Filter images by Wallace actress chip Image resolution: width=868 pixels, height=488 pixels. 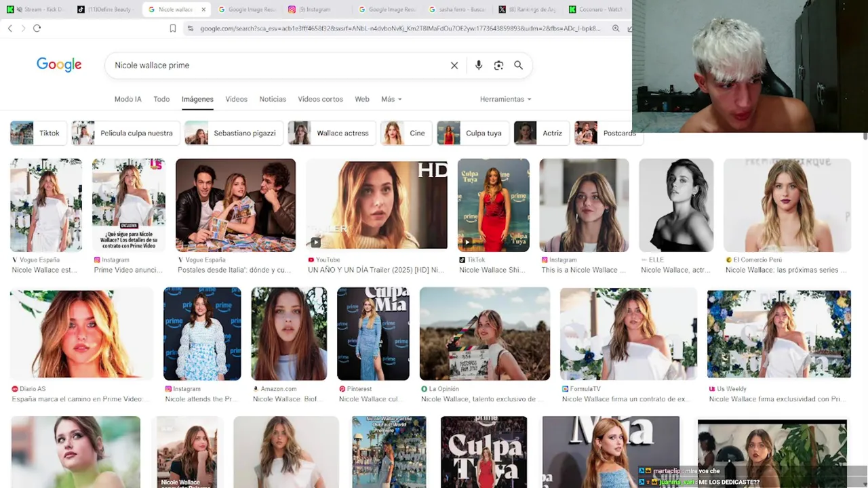click(x=332, y=133)
